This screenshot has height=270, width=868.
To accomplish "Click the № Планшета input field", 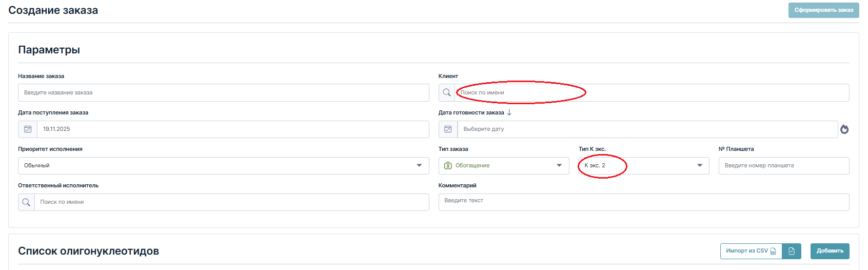I will pyautogui.click(x=784, y=166).
